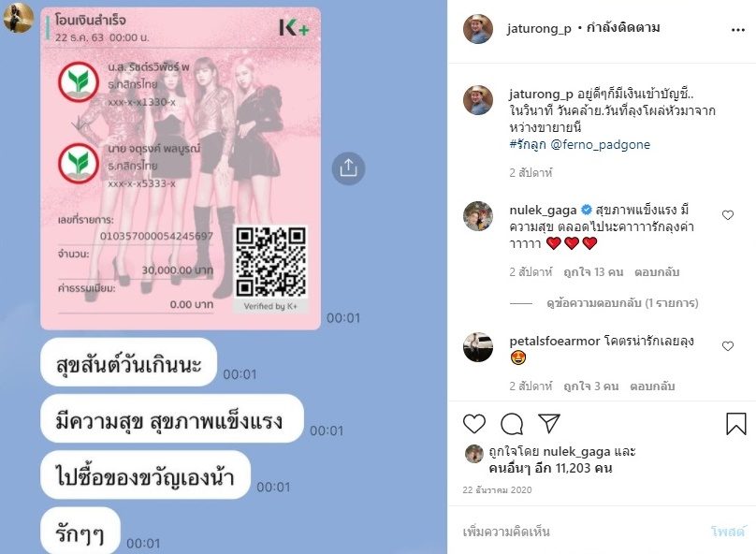Save post with bookmark icon
The image size is (756, 554).
(736, 424)
